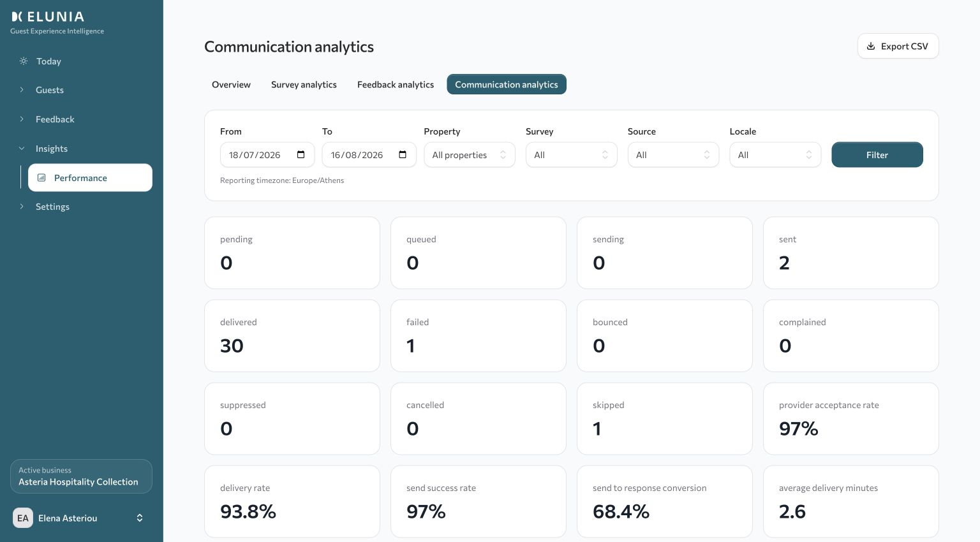Click the Active business Asteria Hospitality Collection box

point(81,476)
